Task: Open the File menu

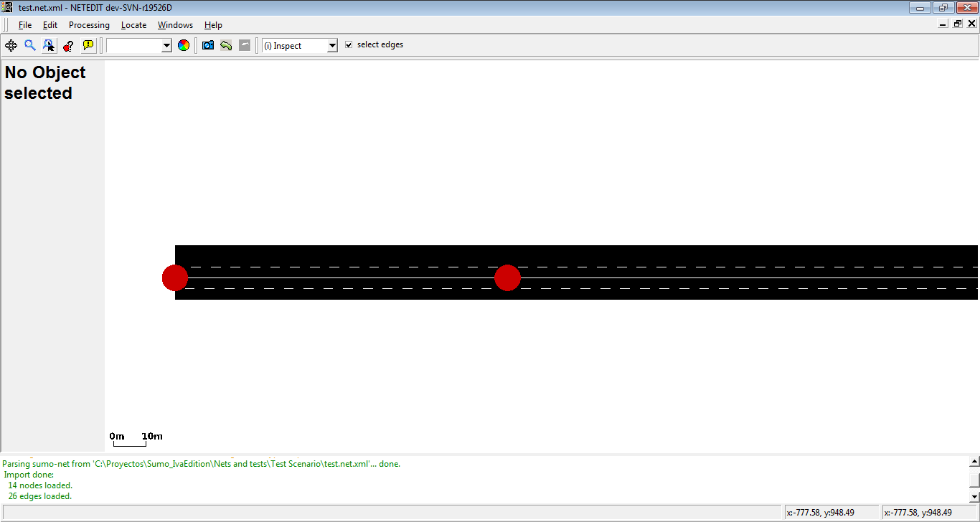Action: click(25, 25)
